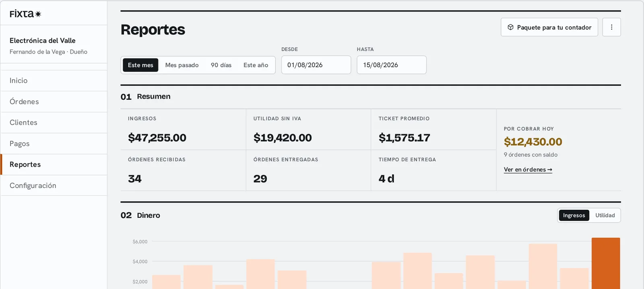Click the dark orange last chart bar
The image size is (644, 289).
pyautogui.click(x=606, y=263)
